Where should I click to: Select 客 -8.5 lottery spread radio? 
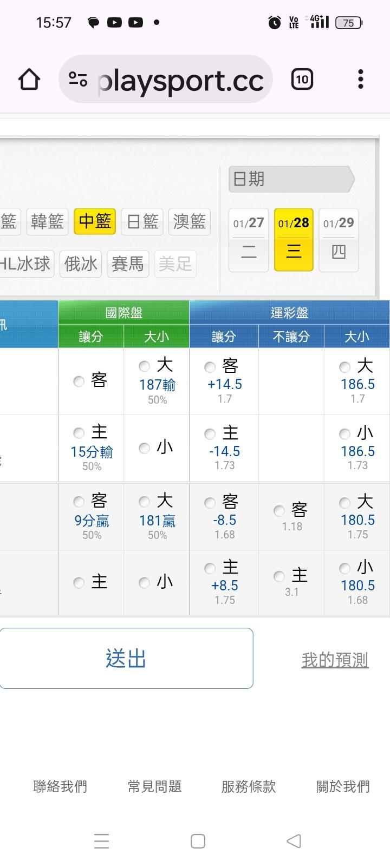(210, 503)
